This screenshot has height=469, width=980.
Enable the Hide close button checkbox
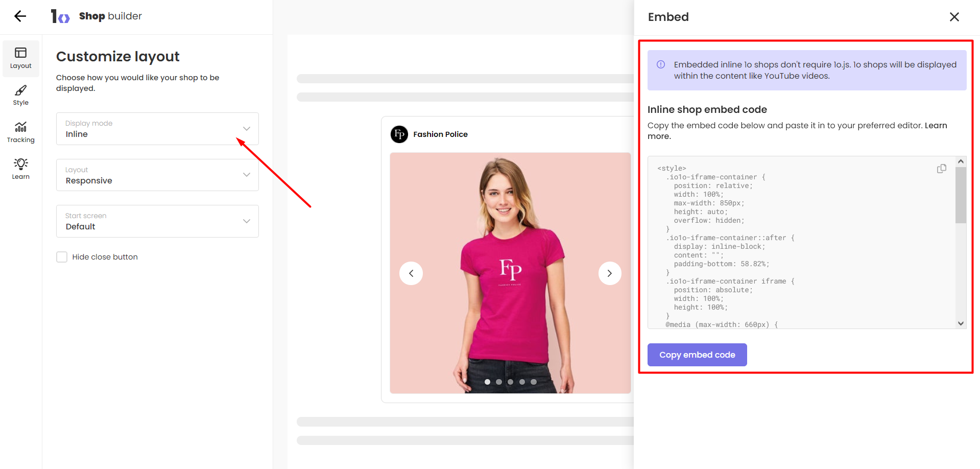coord(62,257)
